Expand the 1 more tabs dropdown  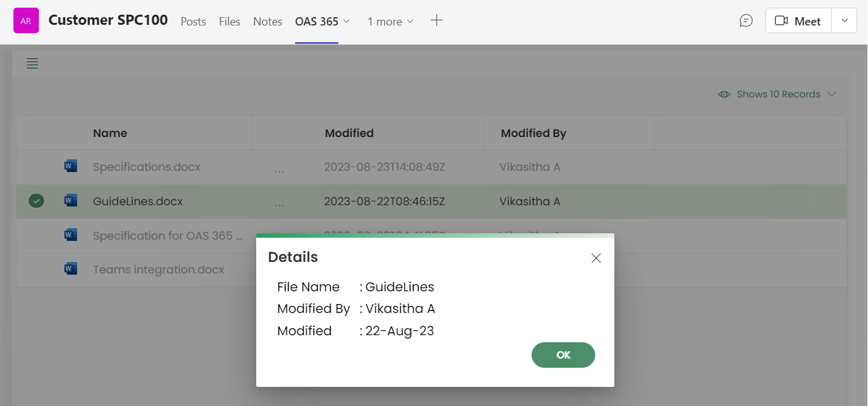(x=390, y=22)
